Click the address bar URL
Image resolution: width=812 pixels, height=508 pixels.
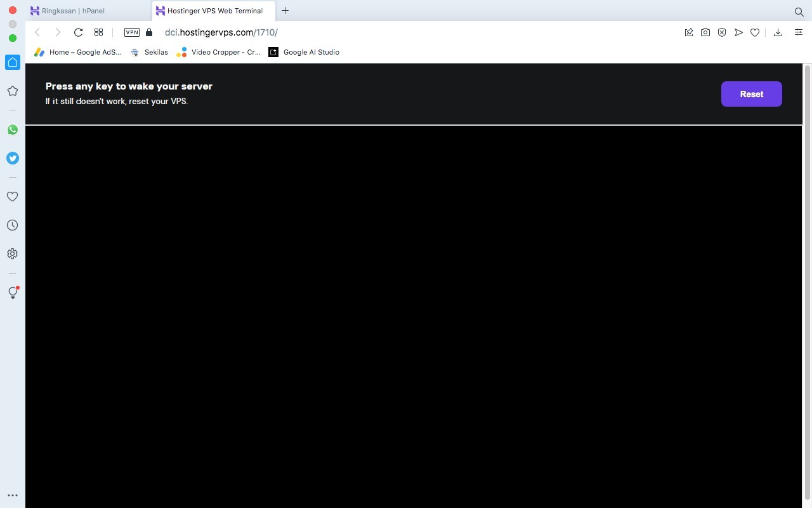coord(221,32)
